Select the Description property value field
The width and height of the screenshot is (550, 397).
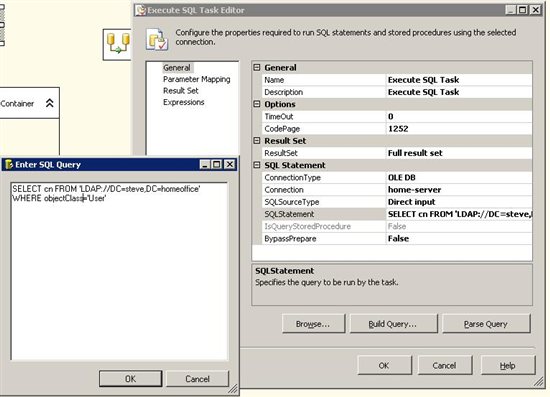[459, 92]
